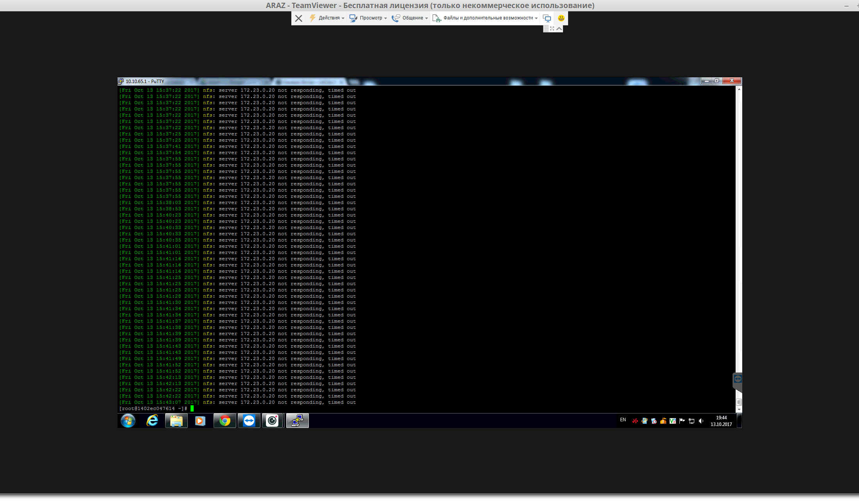This screenshot has height=504, width=859.
Task: Open the Действия dropdown menu
Action: [327, 18]
